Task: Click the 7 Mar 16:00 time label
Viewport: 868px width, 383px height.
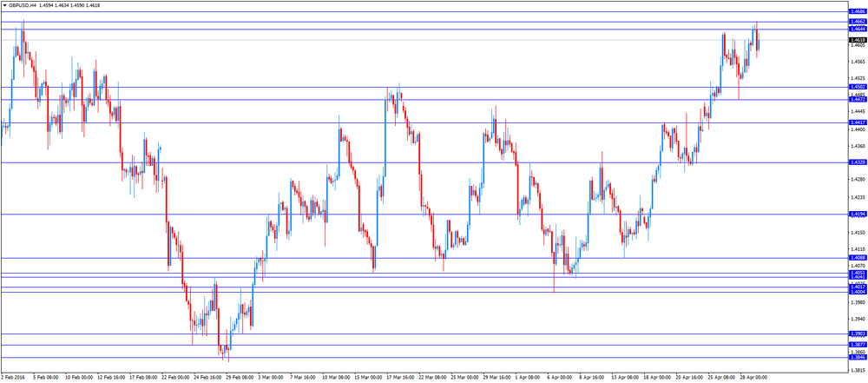Action: click(x=303, y=378)
